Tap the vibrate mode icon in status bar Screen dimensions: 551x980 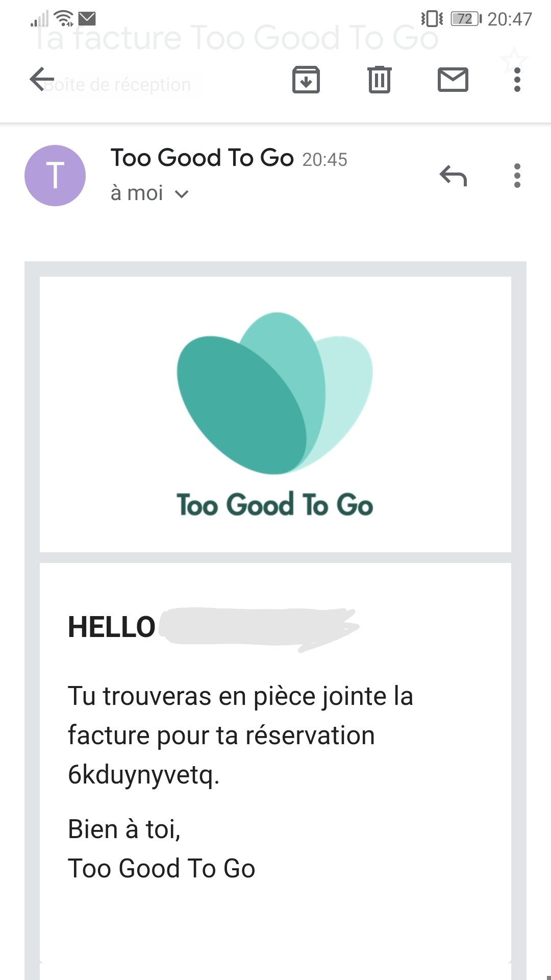[x=432, y=19]
